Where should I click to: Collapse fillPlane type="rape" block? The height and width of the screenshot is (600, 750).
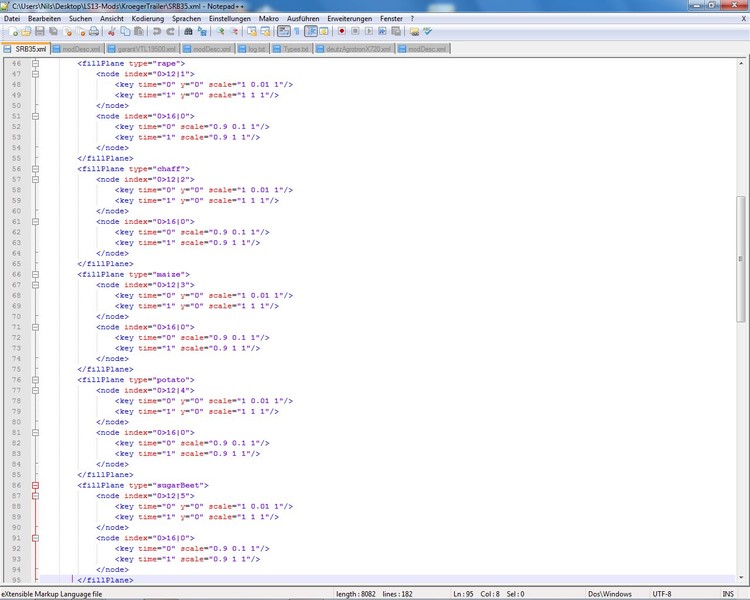click(x=35, y=63)
